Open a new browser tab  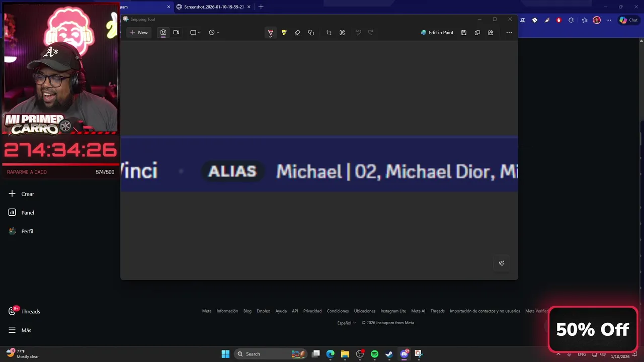pos(261,7)
